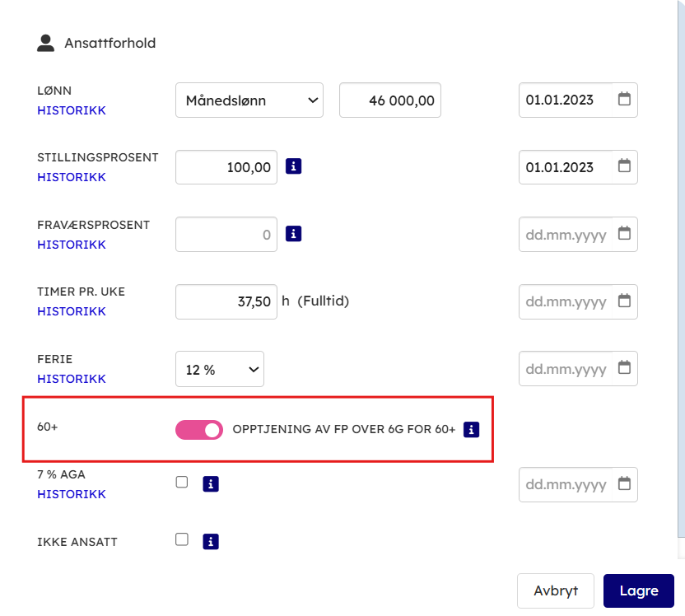Open the Månedslønn salary type dropdown

(x=249, y=100)
